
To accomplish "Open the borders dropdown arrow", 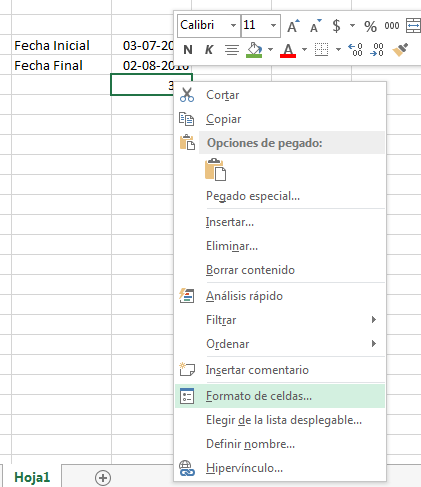I will point(338,50).
